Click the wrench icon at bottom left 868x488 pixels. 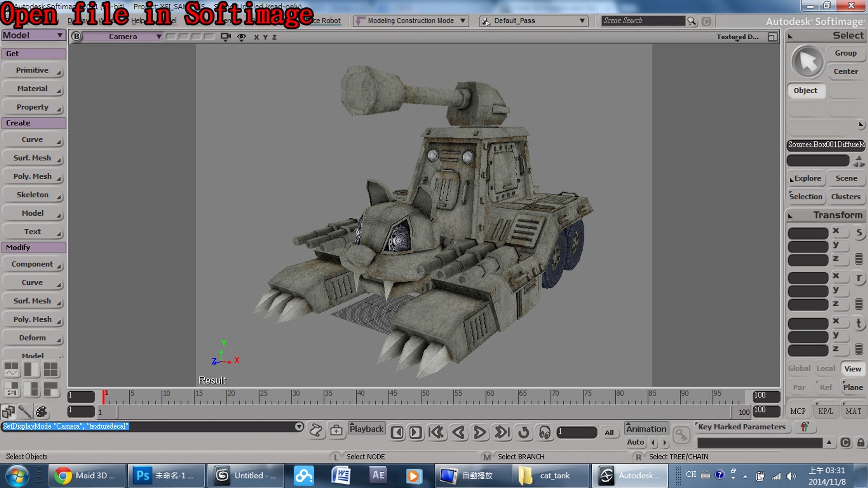pyautogui.click(x=25, y=412)
